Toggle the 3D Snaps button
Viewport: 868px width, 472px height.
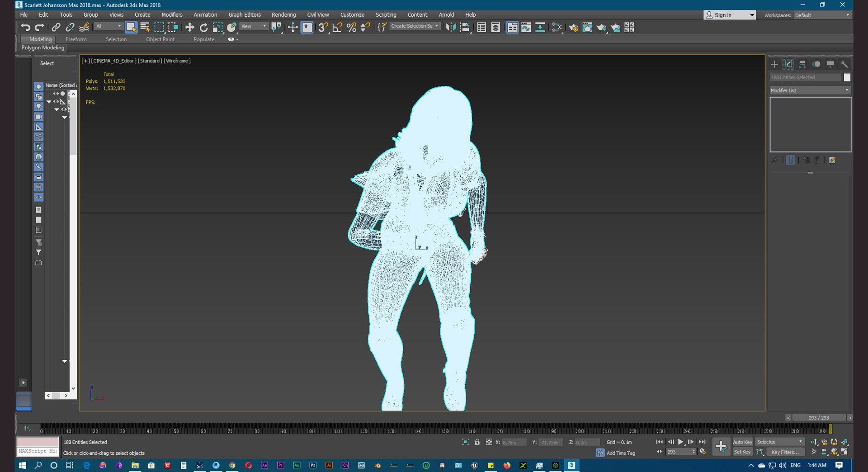[323, 28]
